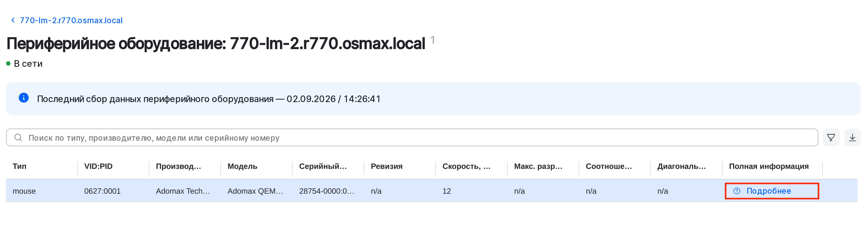Click the Серийный номер column header

323,166
